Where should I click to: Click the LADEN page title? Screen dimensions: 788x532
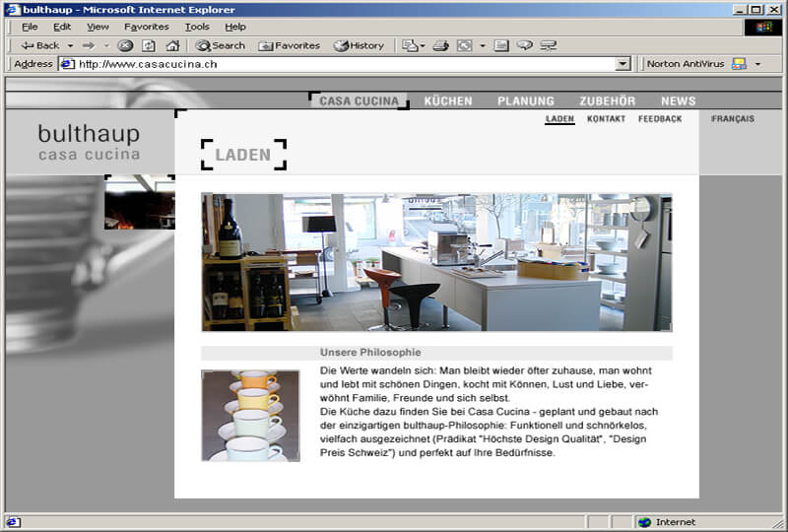(243, 155)
